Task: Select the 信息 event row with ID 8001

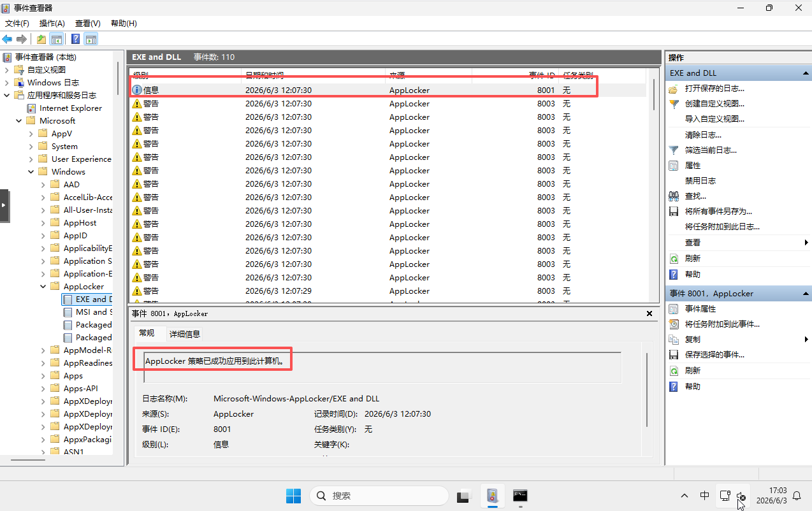Action: 388,90
